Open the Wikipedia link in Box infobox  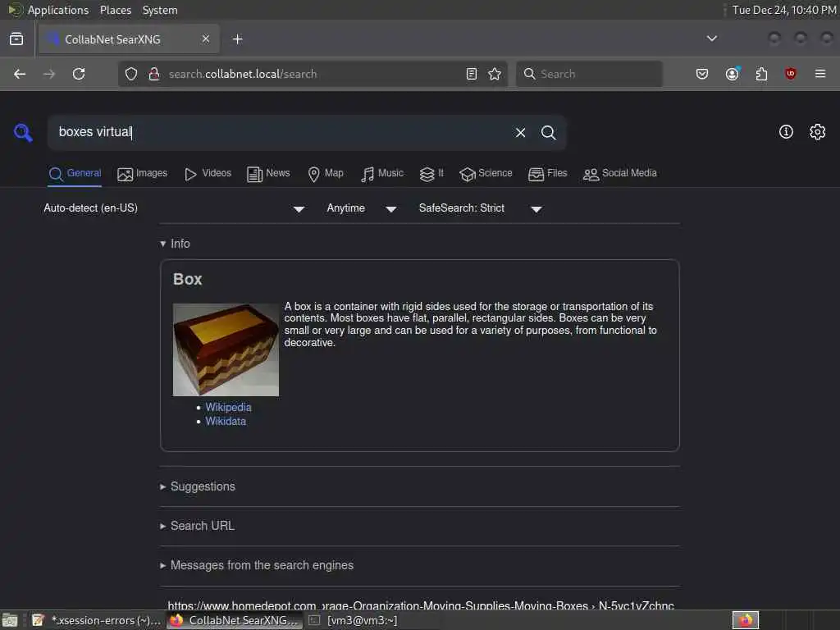(228, 407)
